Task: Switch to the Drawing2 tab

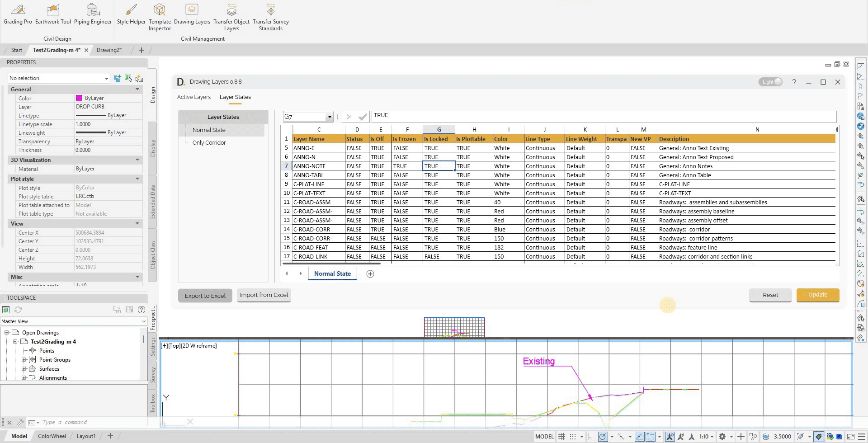Action: pos(108,50)
